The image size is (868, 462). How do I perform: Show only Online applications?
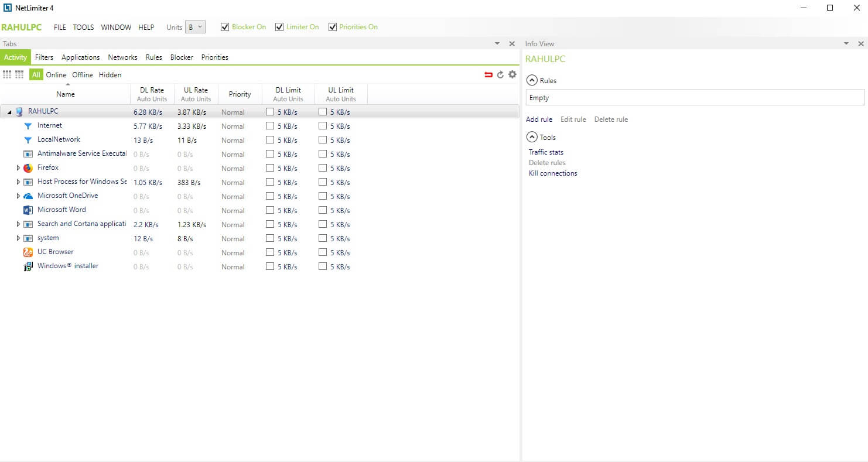tap(56, 75)
